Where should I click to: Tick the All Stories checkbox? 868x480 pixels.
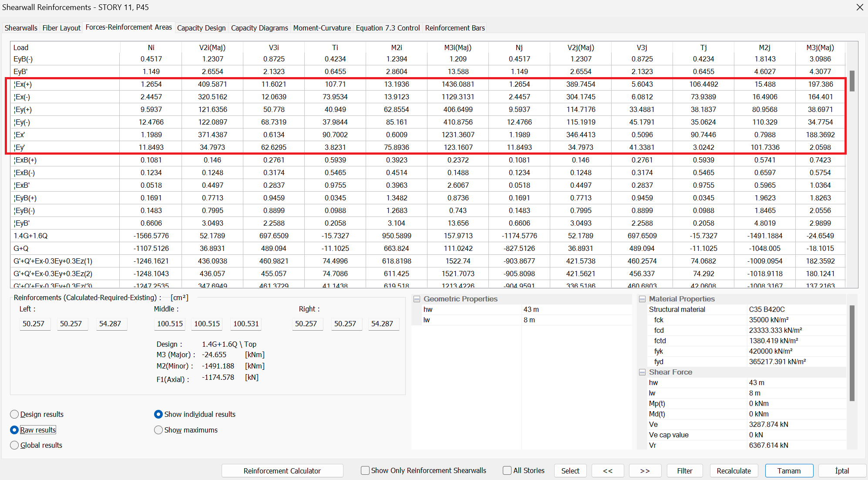(507, 470)
